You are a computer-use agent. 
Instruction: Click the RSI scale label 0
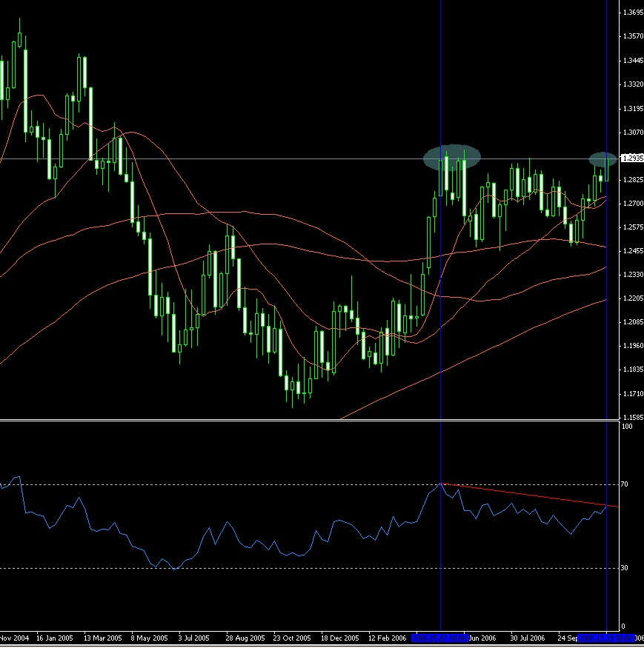623,627
